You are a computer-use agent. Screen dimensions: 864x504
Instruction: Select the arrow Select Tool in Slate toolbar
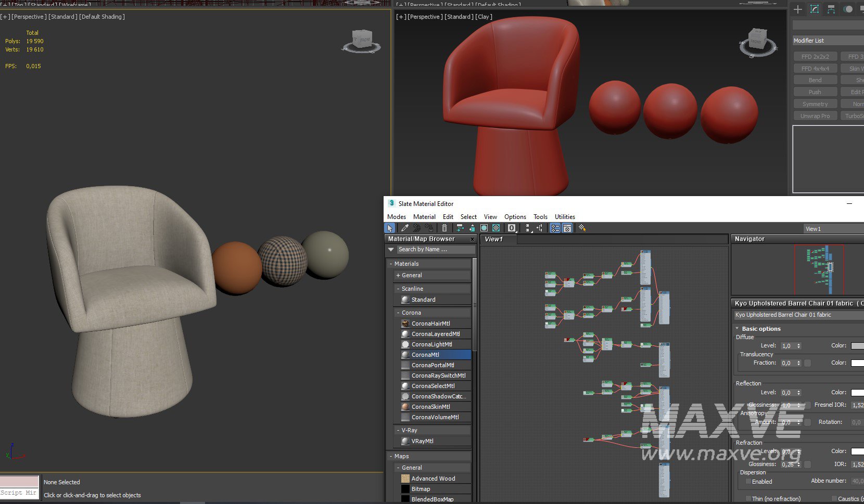390,228
